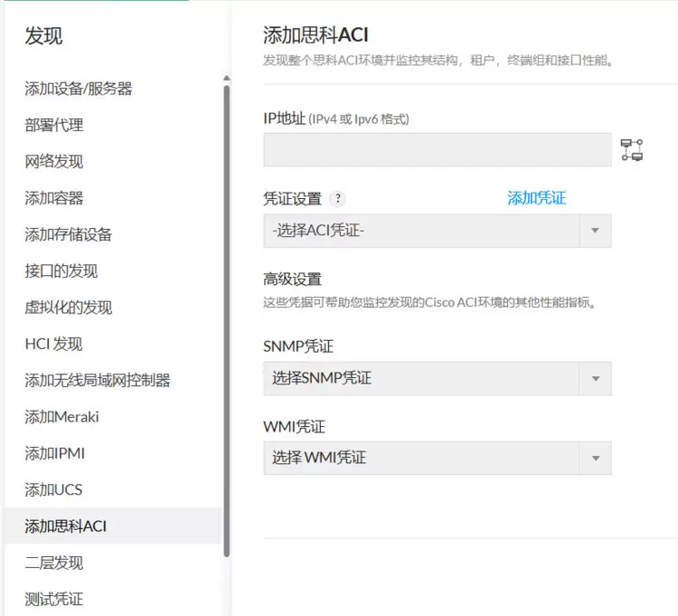Open 添加Meraki sidebar item

pos(61,417)
